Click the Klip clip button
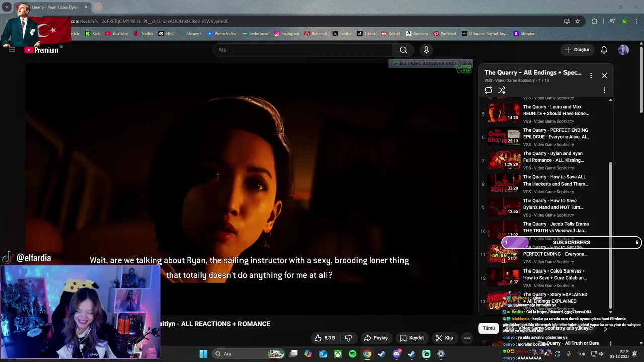This screenshot has height=362, width=644. (x=444, y=338)
